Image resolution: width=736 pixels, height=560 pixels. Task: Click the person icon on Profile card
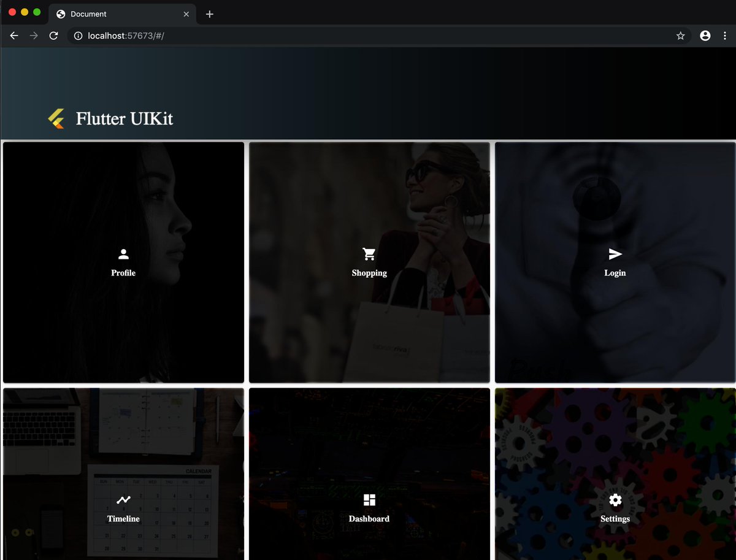123,254
